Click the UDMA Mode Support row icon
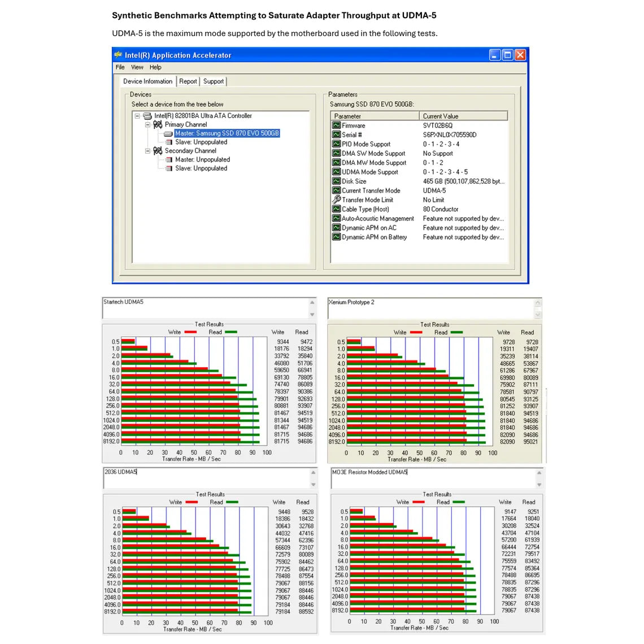The image size is (644, 644). click(336, 172)
